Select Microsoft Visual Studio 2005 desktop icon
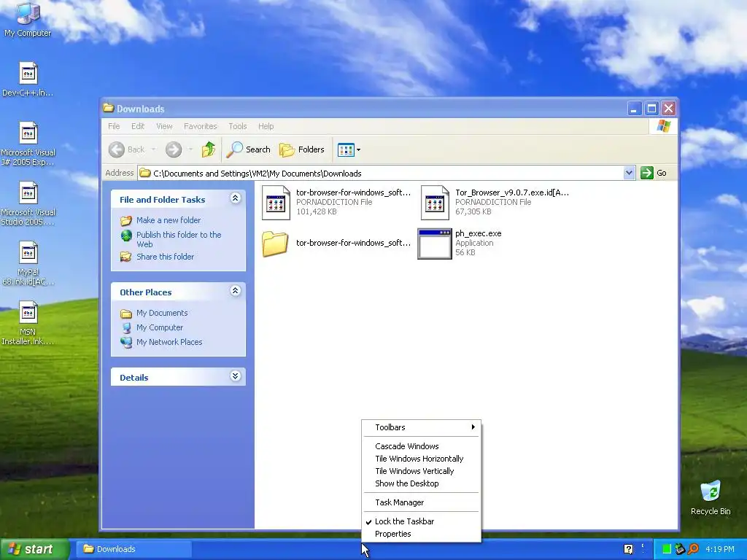 [28, 192]
